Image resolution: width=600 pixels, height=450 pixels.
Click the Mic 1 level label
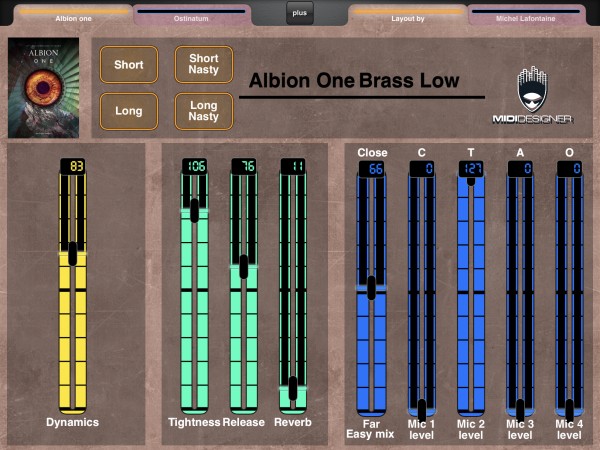[x=421, y=429]
